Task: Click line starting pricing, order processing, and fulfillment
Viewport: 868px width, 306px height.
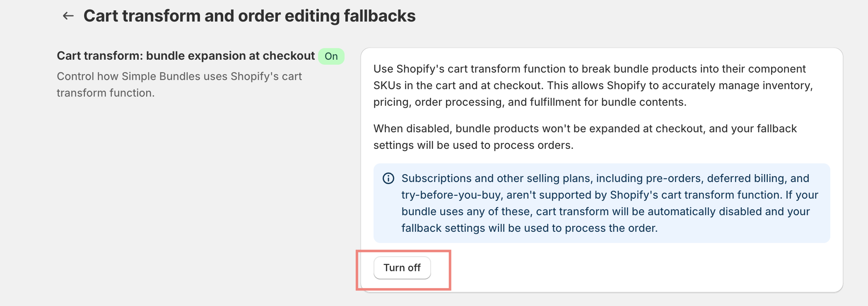Action: 530,102
